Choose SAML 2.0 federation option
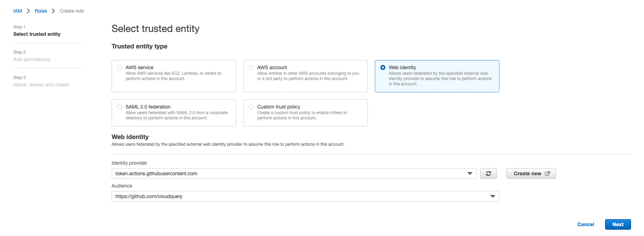The width and height of the screenshot is (644, 236). click(x=120, y=106)
